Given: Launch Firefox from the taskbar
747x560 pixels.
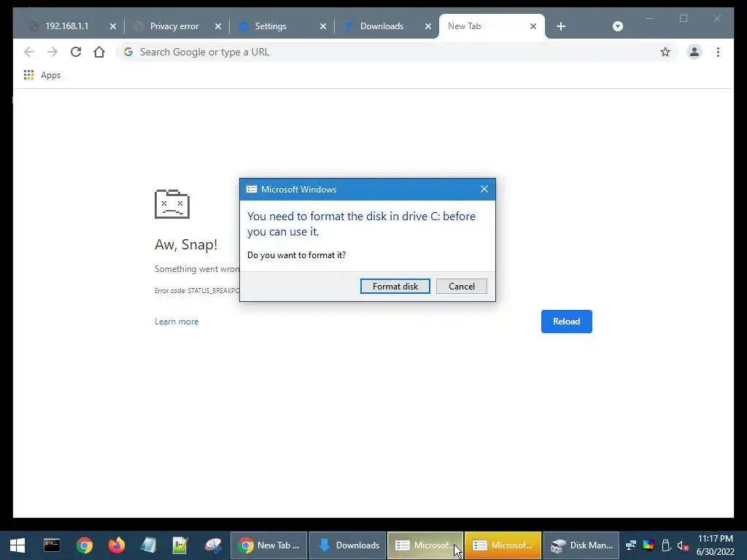Looking at the screenshot, I should [116, 545].
